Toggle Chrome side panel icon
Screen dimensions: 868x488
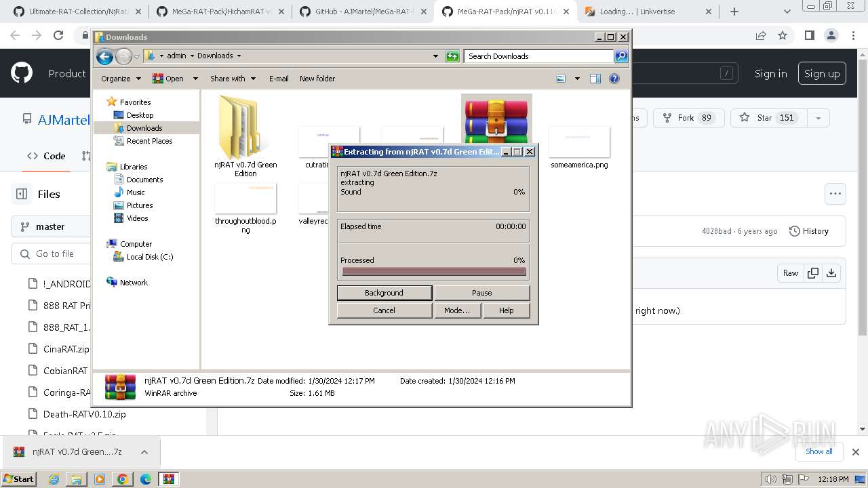[809, 36]
